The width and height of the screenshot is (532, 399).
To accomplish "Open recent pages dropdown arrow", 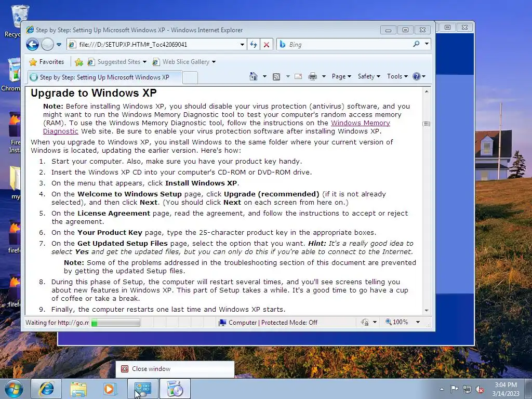I will click(x=59, y=45).
